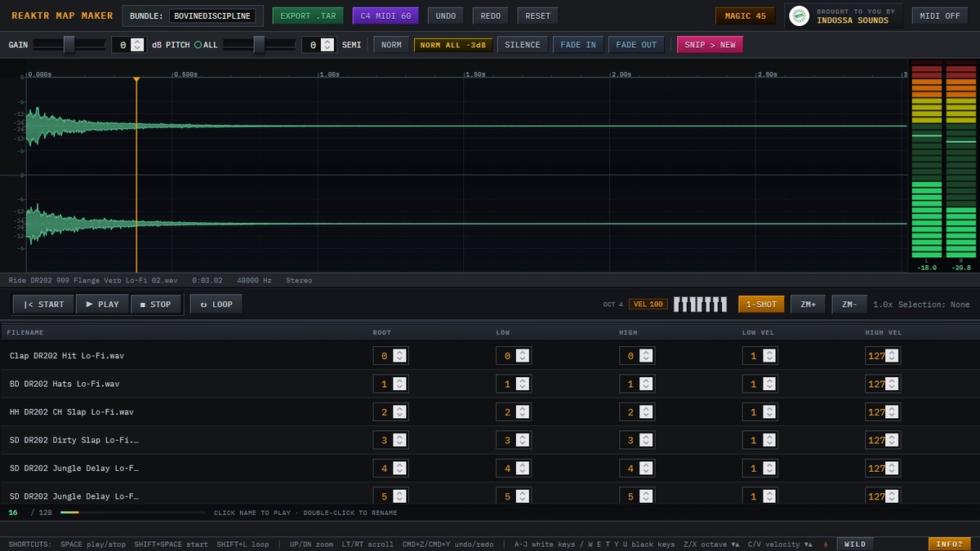Click the EXPORT .TAR button

point(308,16)
